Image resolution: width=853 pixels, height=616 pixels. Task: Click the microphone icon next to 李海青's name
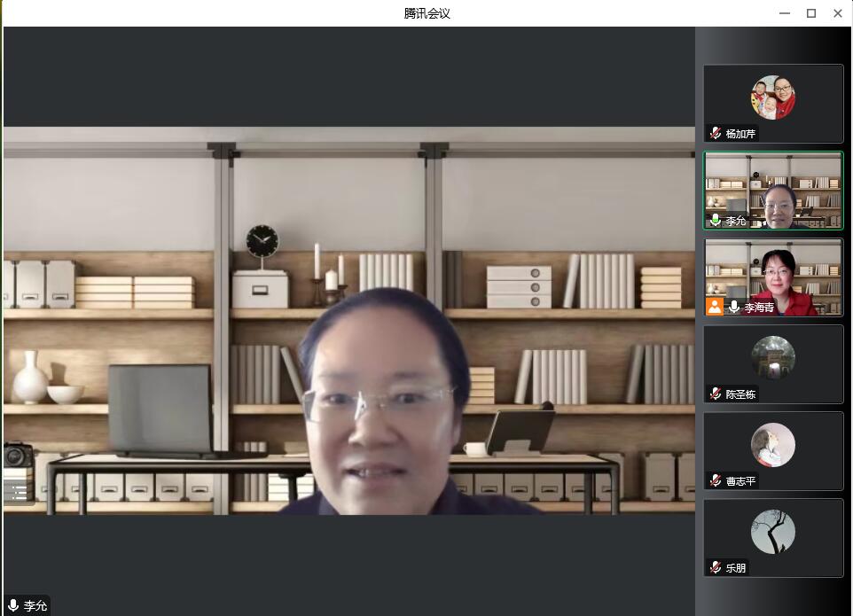tap(734, 307)
